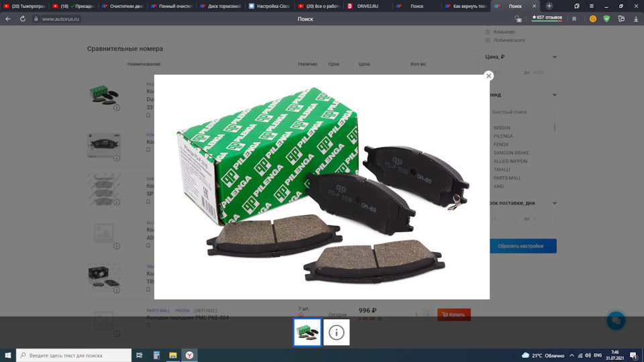The height and width of the screenshot is (362, 644).
Task: Go back to the previous page
Action: 8,19
